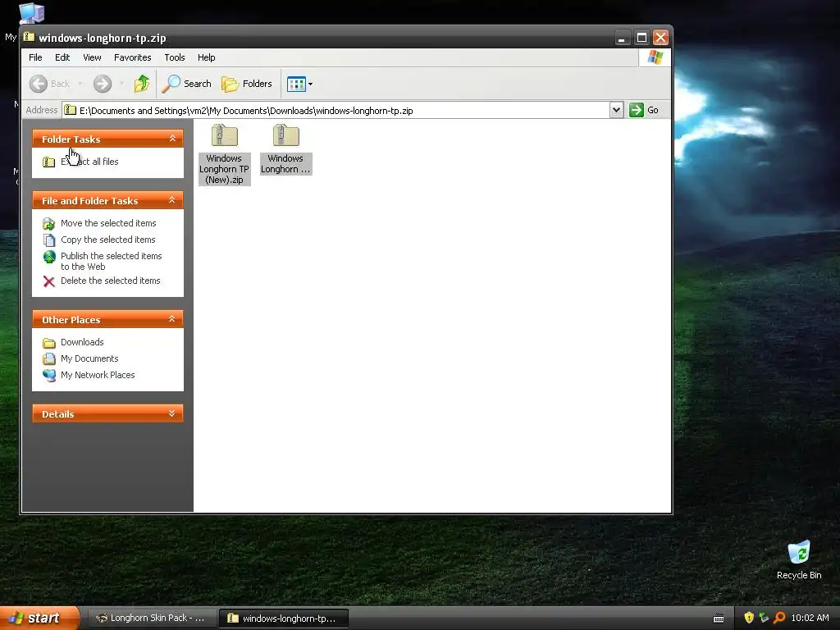The height and width of the screenshot is (630, 840).
Task: Click the red Delete X icon
Action: [x=48, y=281]
